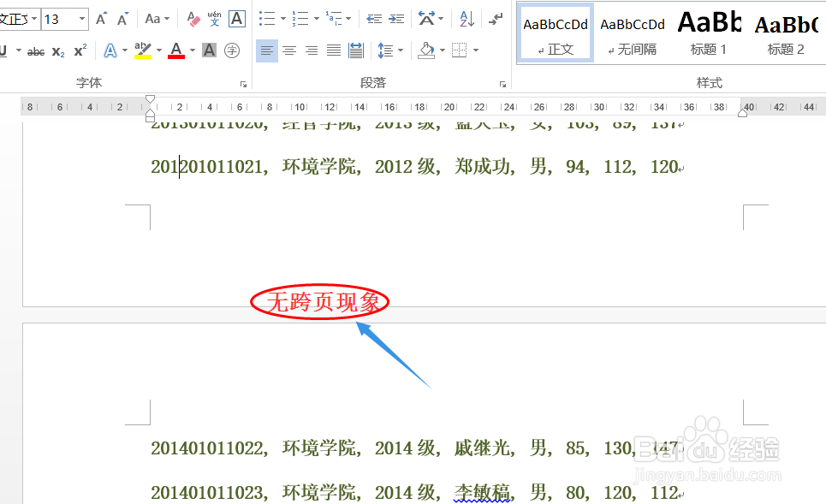Apply a Character Border from the Font group

point(234,19)
